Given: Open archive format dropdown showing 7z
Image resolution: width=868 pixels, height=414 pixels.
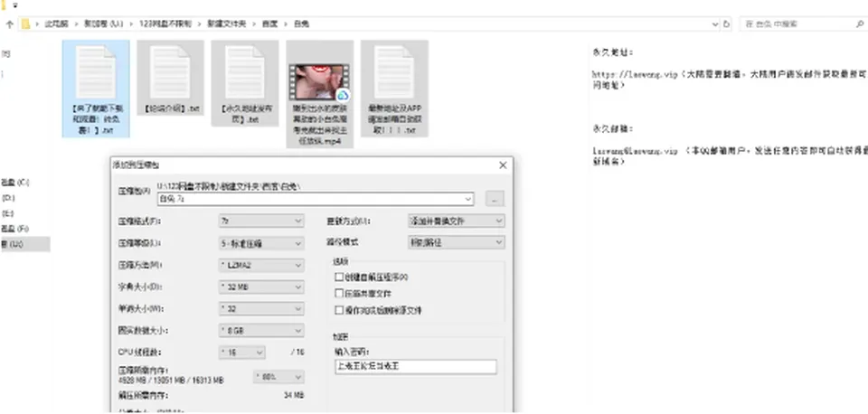Looking at the screenshot, I should pyautogui.click(x=261, y=221).
